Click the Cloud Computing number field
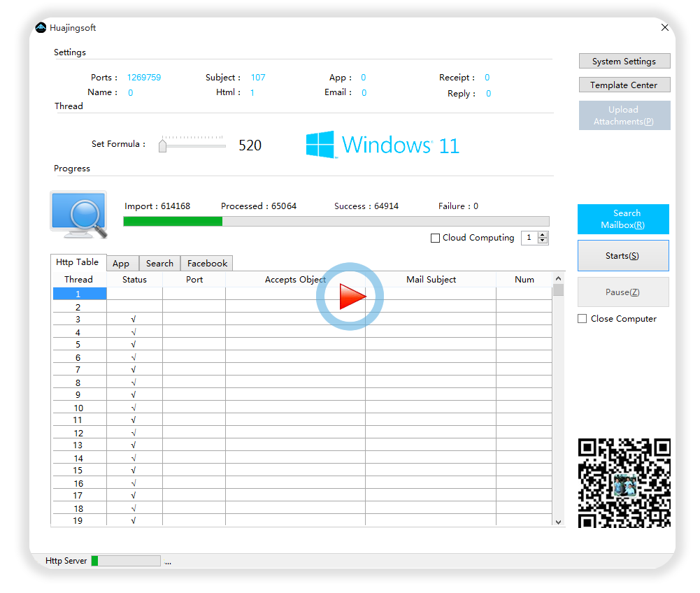700x593 pixels. [x=529, y=238]
